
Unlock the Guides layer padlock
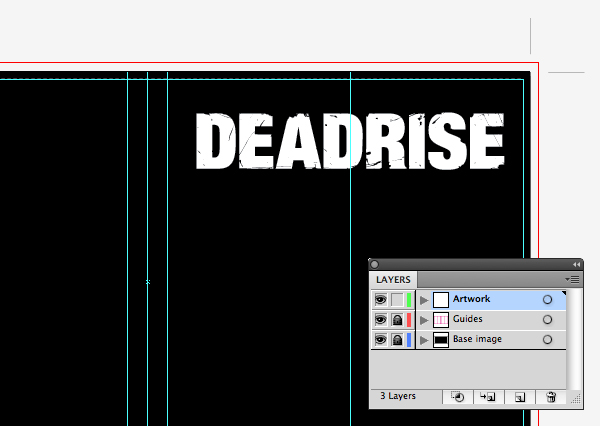pyautogui.click(x=397, y=319)
